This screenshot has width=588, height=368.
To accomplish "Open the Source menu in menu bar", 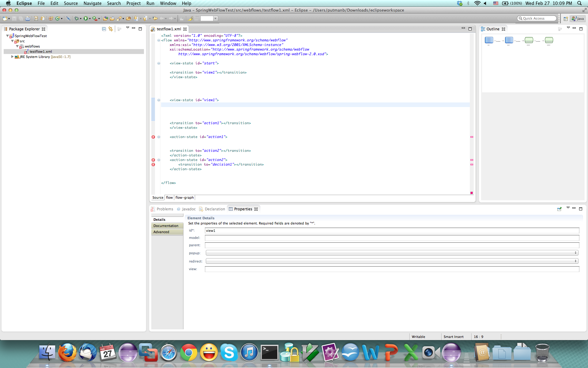I will 71,3.
